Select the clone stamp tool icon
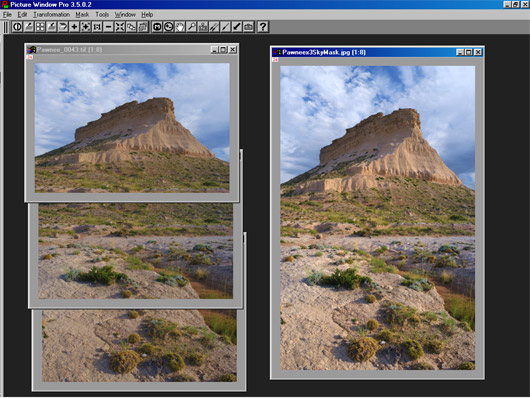 pyautogui.click(x=203, y=27)
